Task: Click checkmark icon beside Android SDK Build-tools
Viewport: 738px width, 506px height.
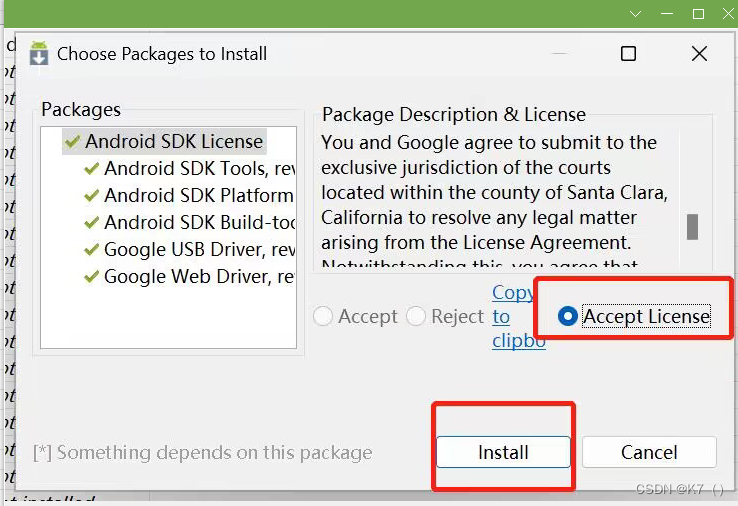Action: tap(91, 222)
